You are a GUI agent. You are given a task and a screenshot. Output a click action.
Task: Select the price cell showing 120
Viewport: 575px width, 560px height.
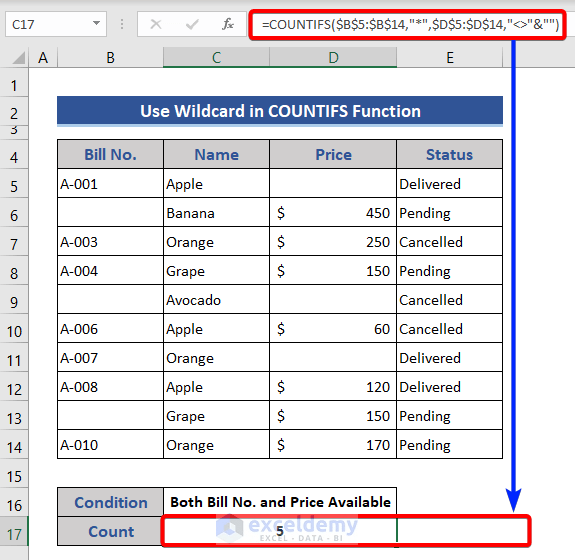pyautogui.click(x=333, y=386)
